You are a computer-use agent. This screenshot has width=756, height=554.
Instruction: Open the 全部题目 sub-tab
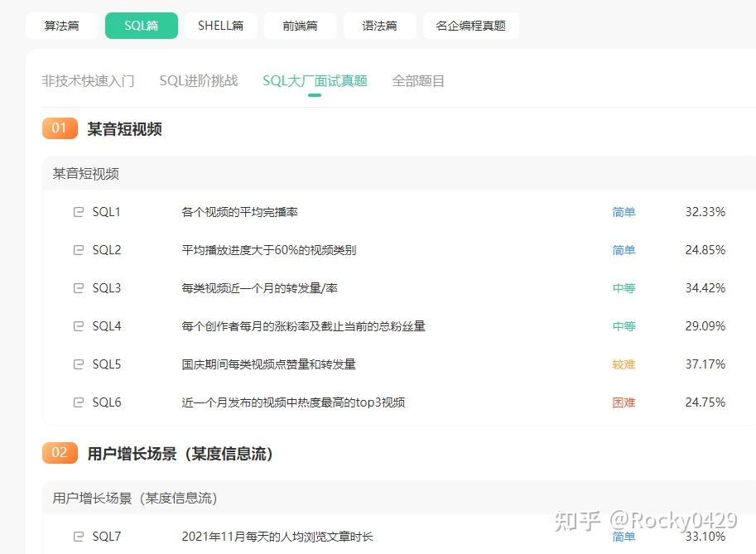[417, 80]
